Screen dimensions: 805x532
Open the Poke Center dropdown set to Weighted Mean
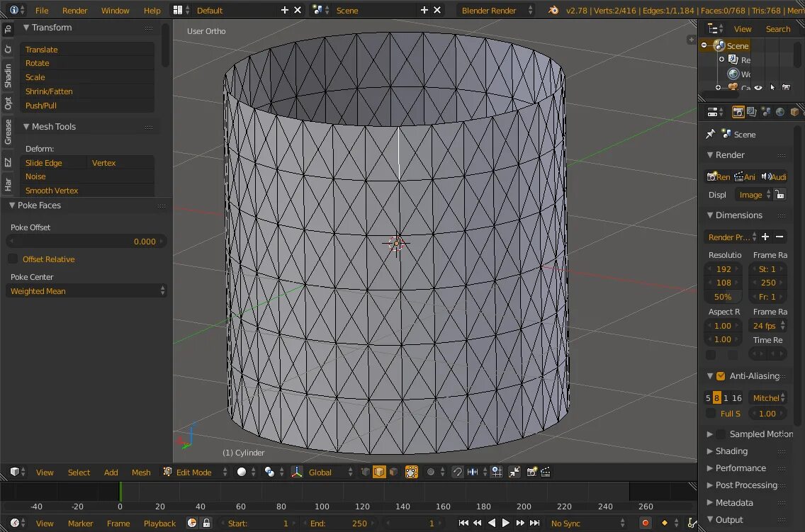(x=86, y=290)
